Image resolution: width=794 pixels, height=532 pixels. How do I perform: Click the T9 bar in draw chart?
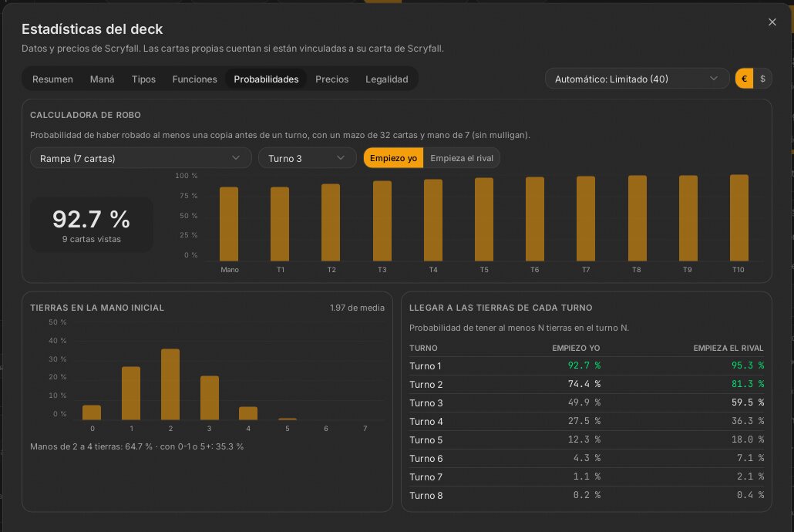(x=688, y=218)
